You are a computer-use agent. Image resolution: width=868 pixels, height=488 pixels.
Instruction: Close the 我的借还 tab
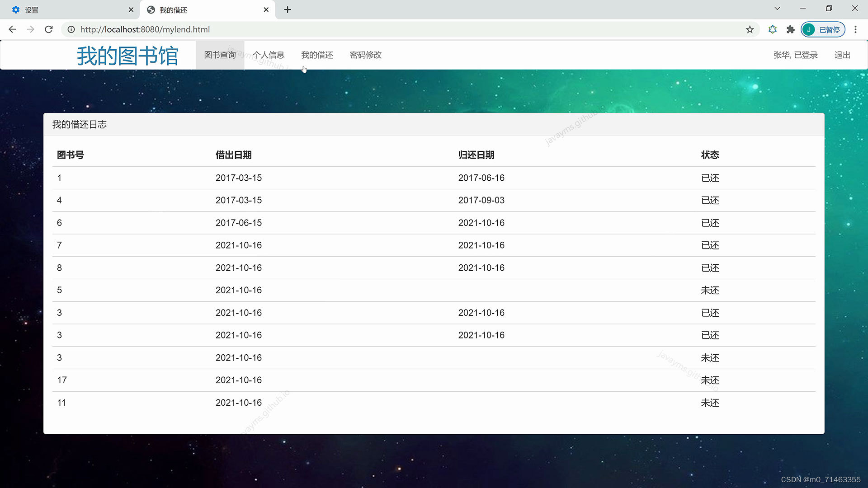pos(266,9)
